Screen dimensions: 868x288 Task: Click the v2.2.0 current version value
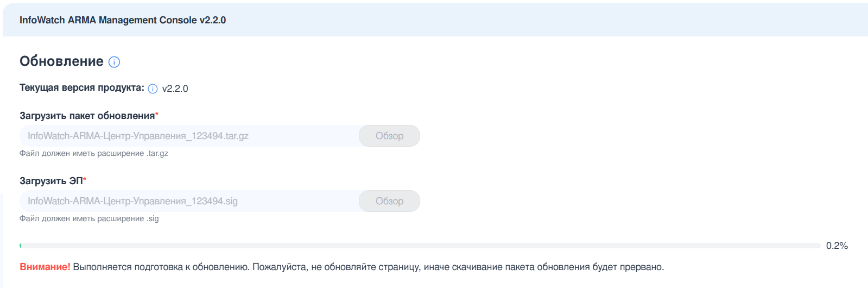tap(175, 89)
